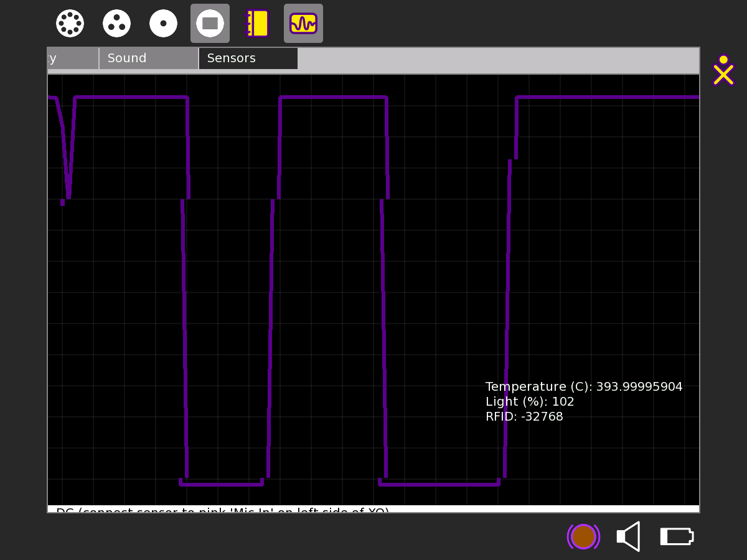Select the Activity view icon
This screenshot has height=560, width=747.
coord(210,24)
